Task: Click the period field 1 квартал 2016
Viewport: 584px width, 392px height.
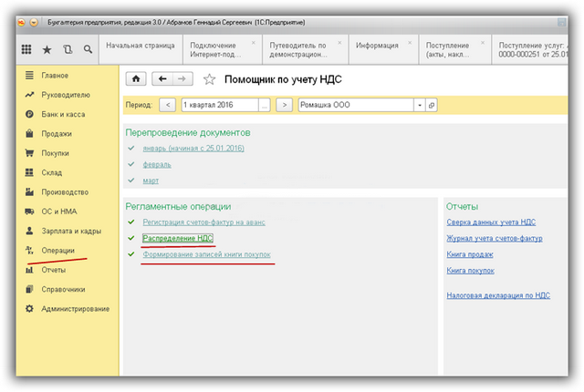Action: coord(220,105)
